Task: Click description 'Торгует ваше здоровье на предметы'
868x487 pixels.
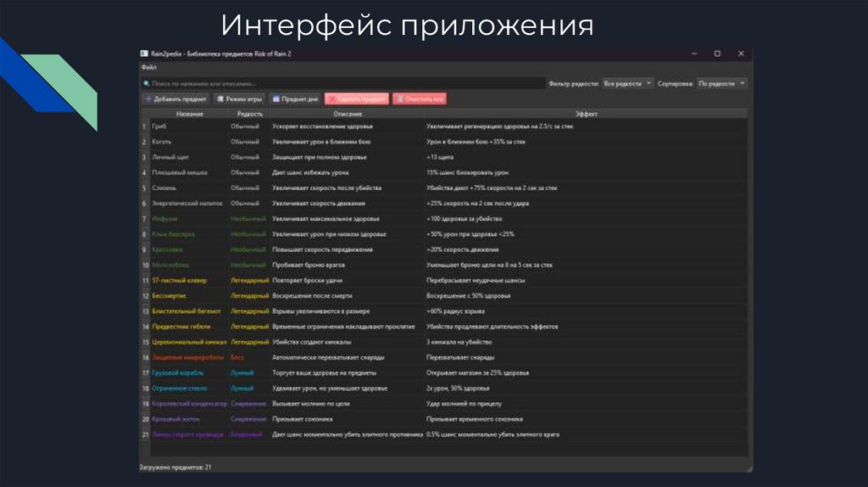Action: coord(324,372)
